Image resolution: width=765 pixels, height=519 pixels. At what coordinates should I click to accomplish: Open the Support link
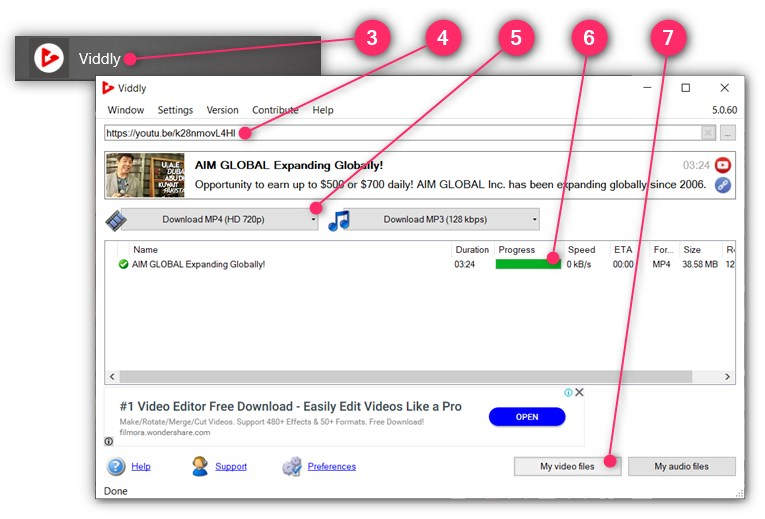[x=231, y=467]
